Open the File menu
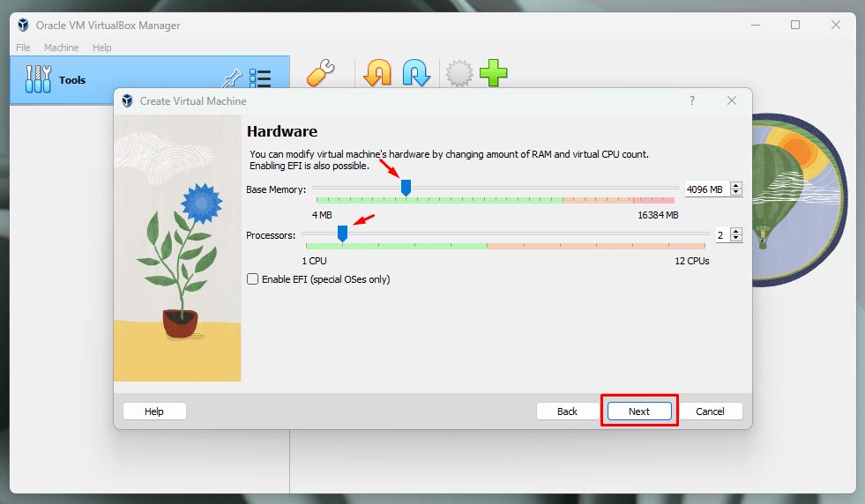Image resolution: width=865 pixels, height=504 pixels. (23, 48)
